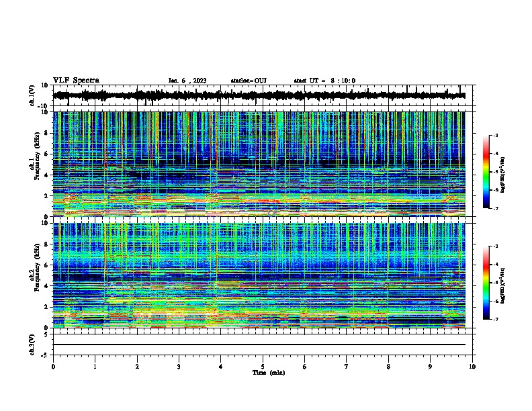The height and width of the screenshot is (411, 532).
Task: Click the "-5" tick on ch.3(V) axis
Action: click(x=46, y=355)
